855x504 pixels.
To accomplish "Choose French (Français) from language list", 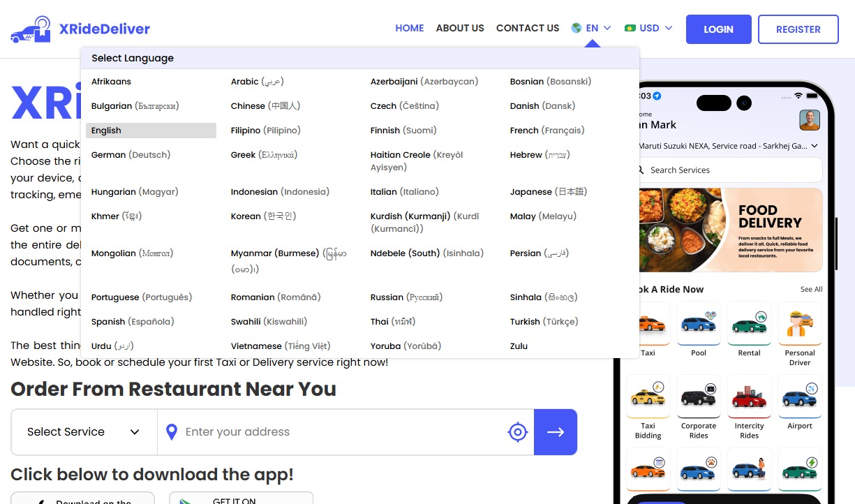I will click(547, 131).
